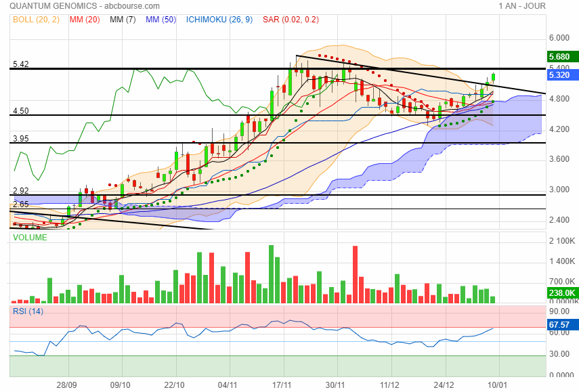Click the 30/11 date axis label

tap(335, 385)
